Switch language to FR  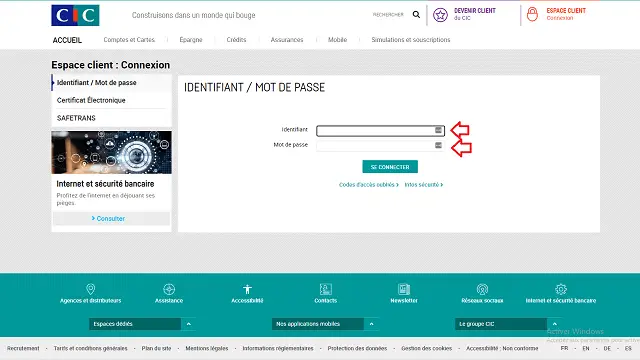564,348
